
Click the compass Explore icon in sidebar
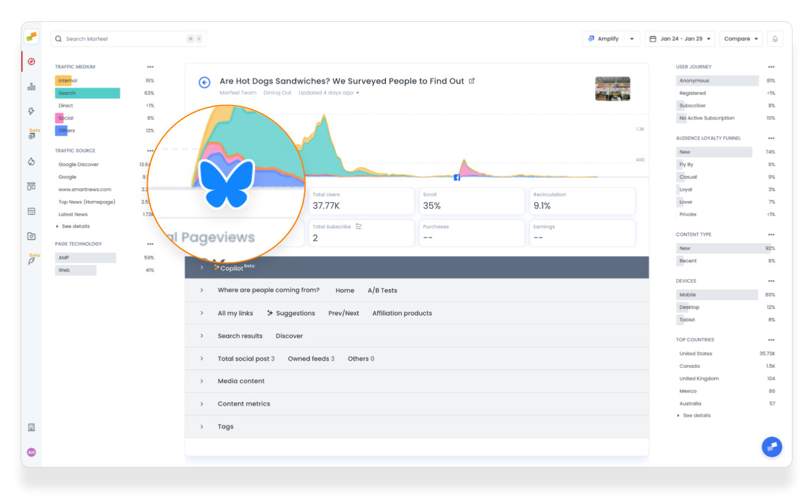point(31,62)
